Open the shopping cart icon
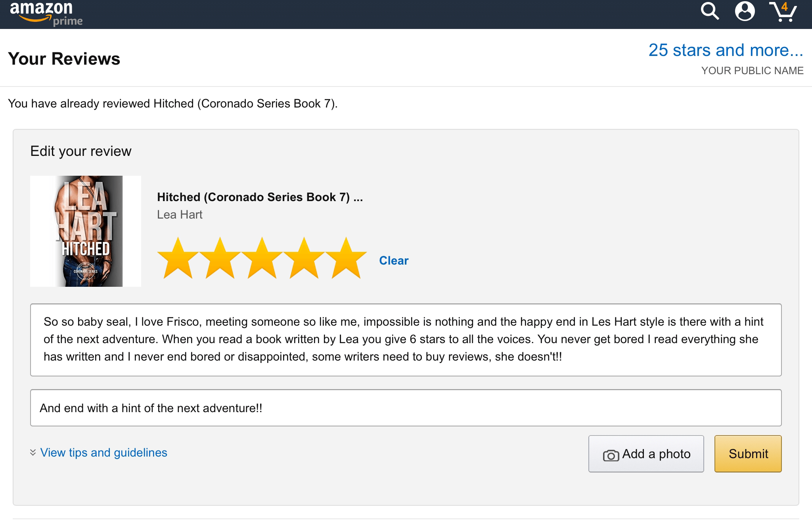Image resolution: width=812 pixels, height=524 pixels. [783, 12]
